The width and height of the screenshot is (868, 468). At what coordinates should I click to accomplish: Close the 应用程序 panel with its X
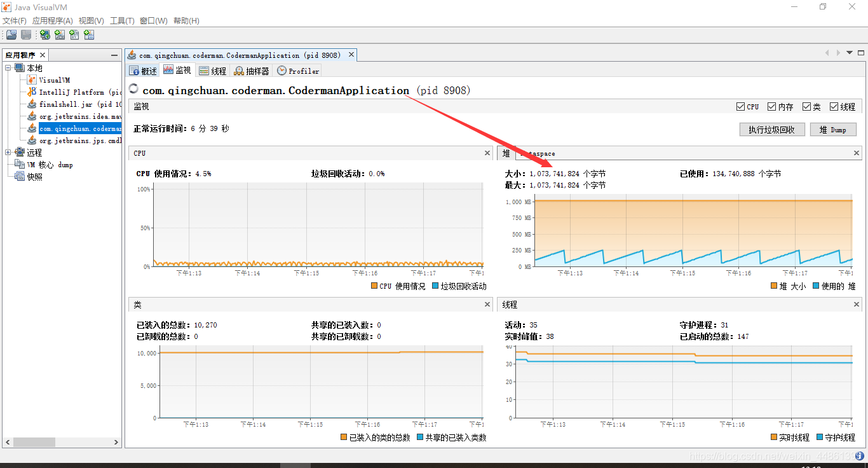(43, 55)
